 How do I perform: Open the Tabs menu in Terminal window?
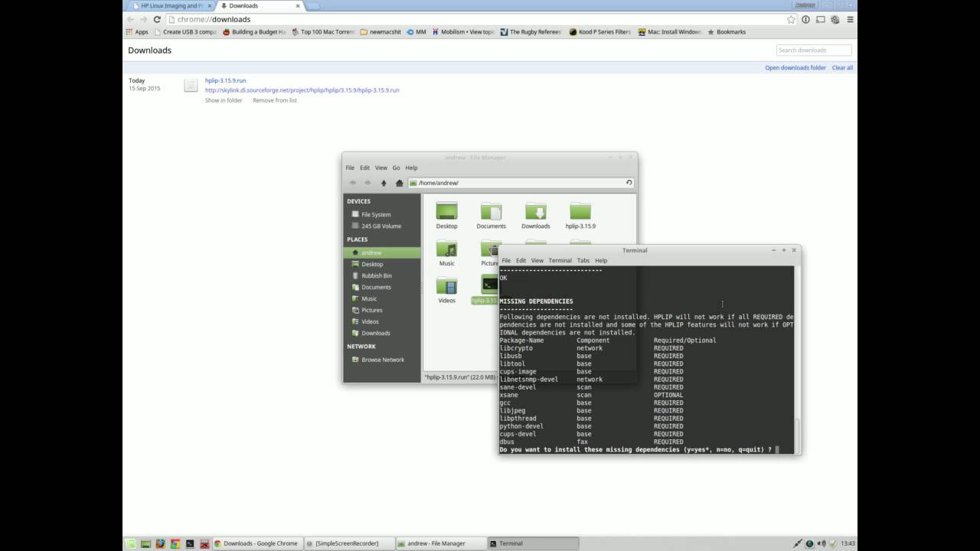pos(583,260)
